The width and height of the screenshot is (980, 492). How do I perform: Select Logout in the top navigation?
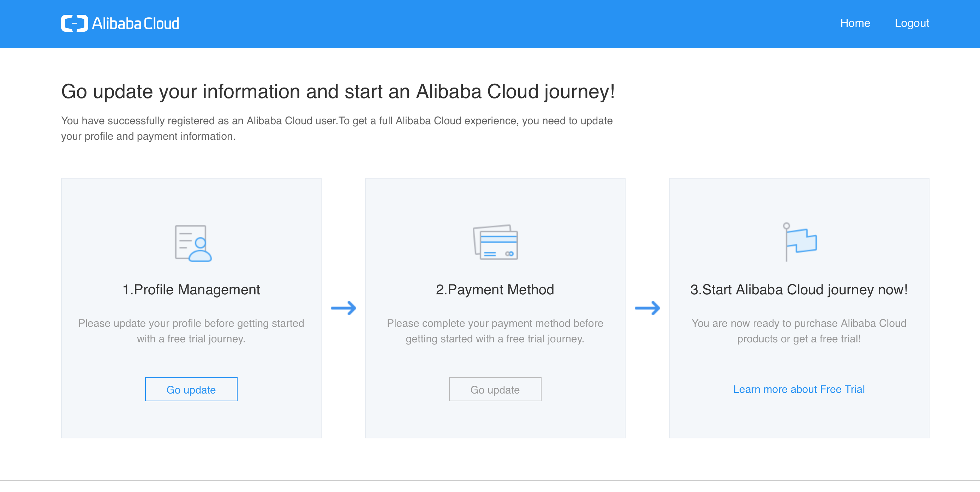(912, 23)
